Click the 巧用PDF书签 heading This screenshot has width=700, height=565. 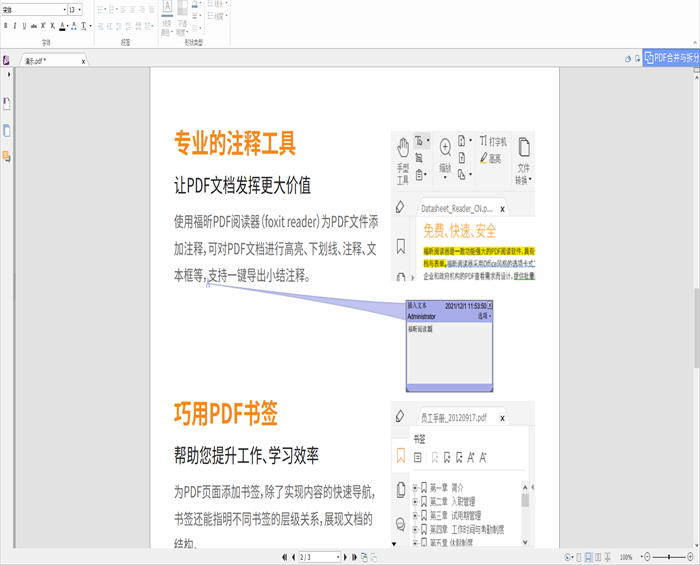[x=226, y=413]
